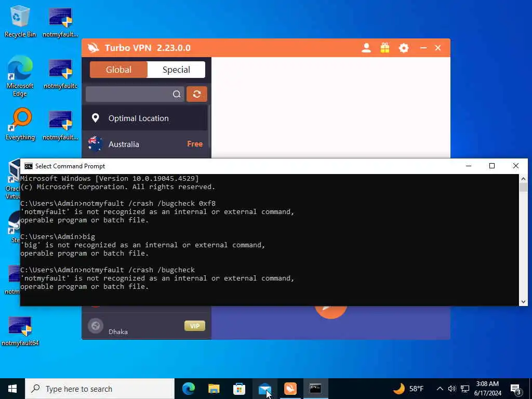Open the clock and date flyout
The width and height of the screenshot is (532, 399).
(x=487, y=389)
